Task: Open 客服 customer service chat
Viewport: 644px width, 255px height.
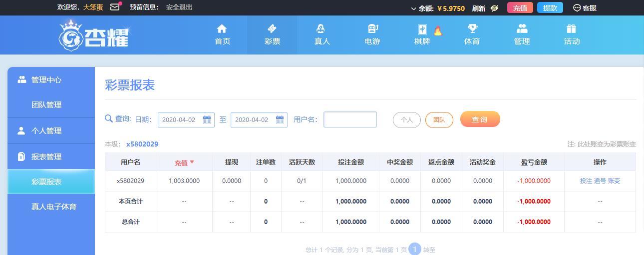Action: pyautogui.click(x=585, y=8)
